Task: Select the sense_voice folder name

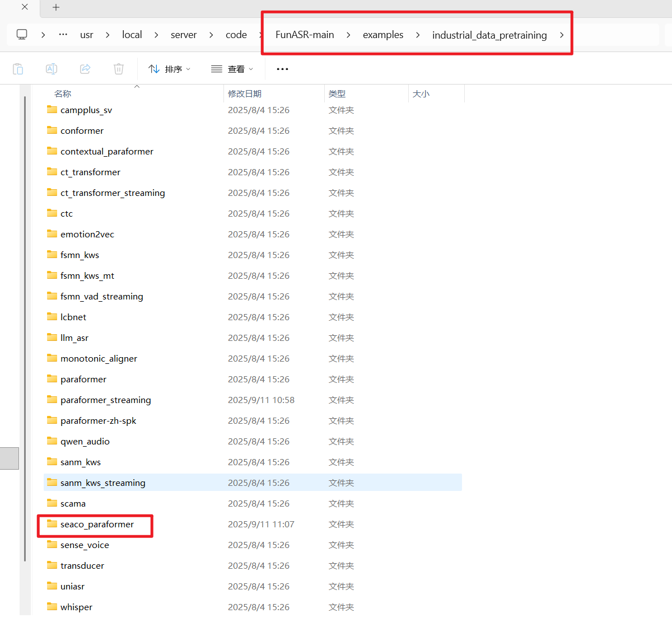Action: (x=85, y=545)
